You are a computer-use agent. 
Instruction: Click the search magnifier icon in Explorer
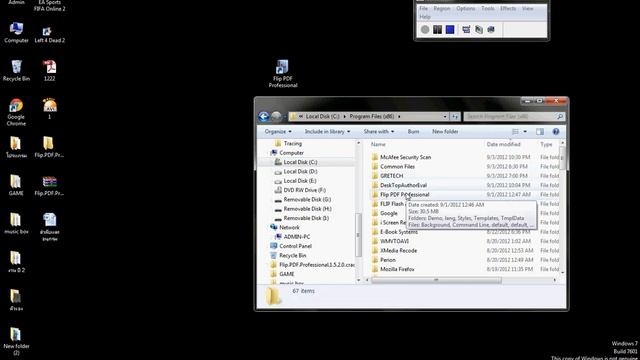560,117
